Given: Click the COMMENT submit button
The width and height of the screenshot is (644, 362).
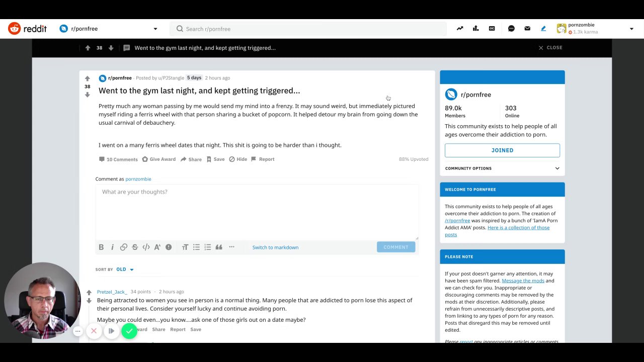Looking at the screenshot, I should click(x=396, y=247).
